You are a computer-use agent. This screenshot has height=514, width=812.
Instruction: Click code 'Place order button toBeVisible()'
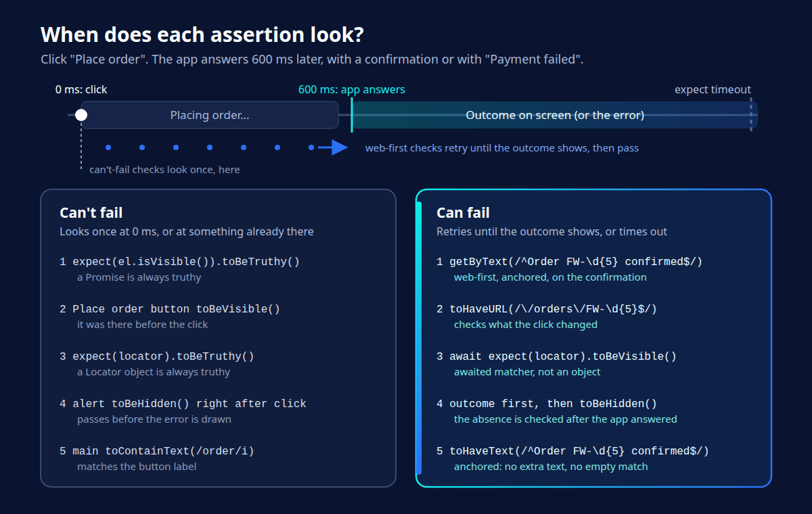[177, 309]
